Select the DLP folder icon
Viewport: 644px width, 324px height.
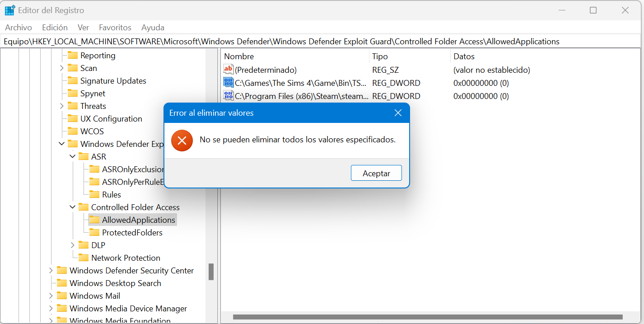coord(84,245)
